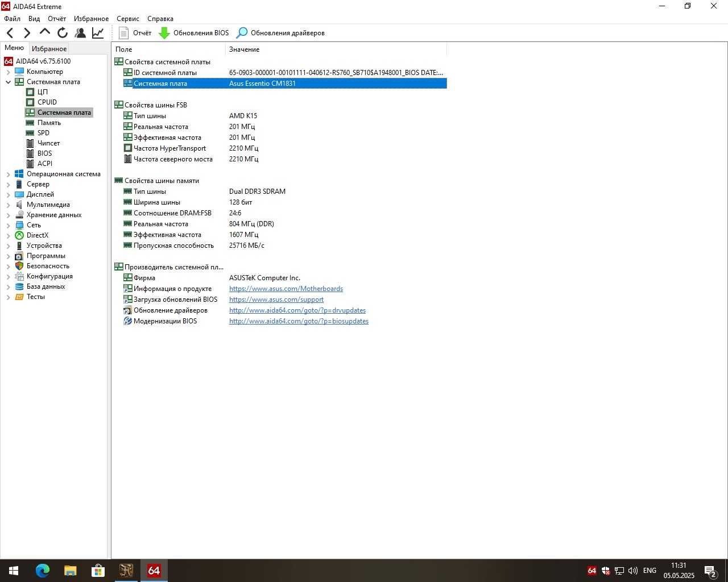
Task: Click the Конфигурация icon in tree
Action: coord(19,276)
